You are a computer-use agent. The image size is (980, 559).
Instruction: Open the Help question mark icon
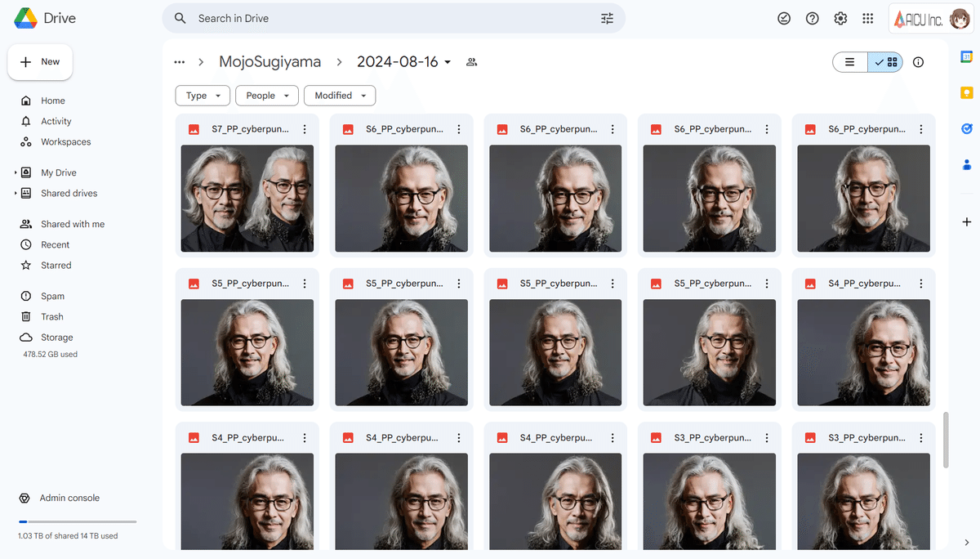pyautogui.click(x=812, y=18)
